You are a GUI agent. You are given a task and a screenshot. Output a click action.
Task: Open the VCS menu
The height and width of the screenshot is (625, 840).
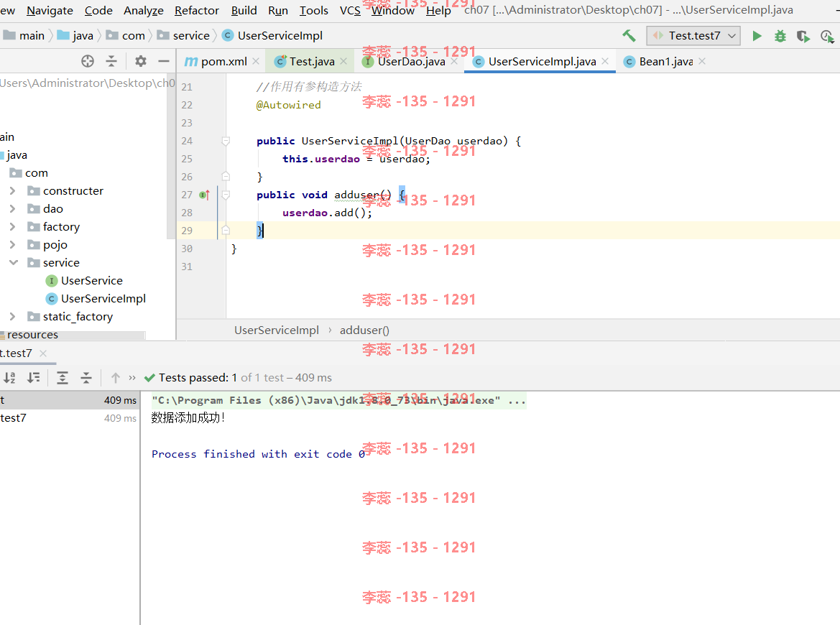pos(350,10)
